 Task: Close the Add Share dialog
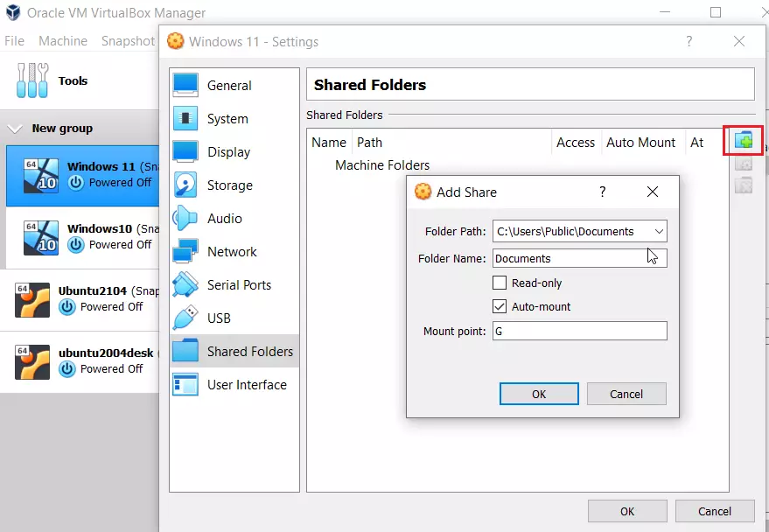click(x=653, y=192)
